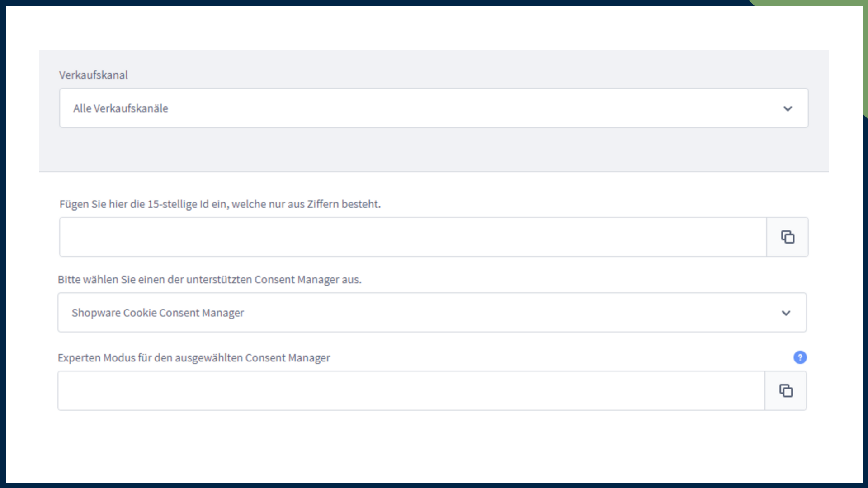Click the "Shopware Cookie Consent Manager" text
The height and width of the screenshot is (488, 868).
157,313
